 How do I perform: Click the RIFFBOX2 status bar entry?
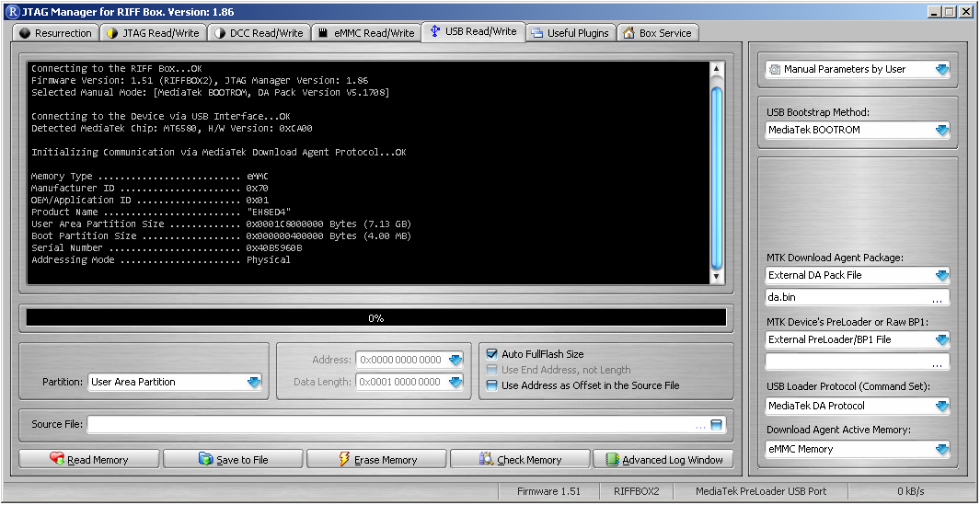click(x=638, y=492)
